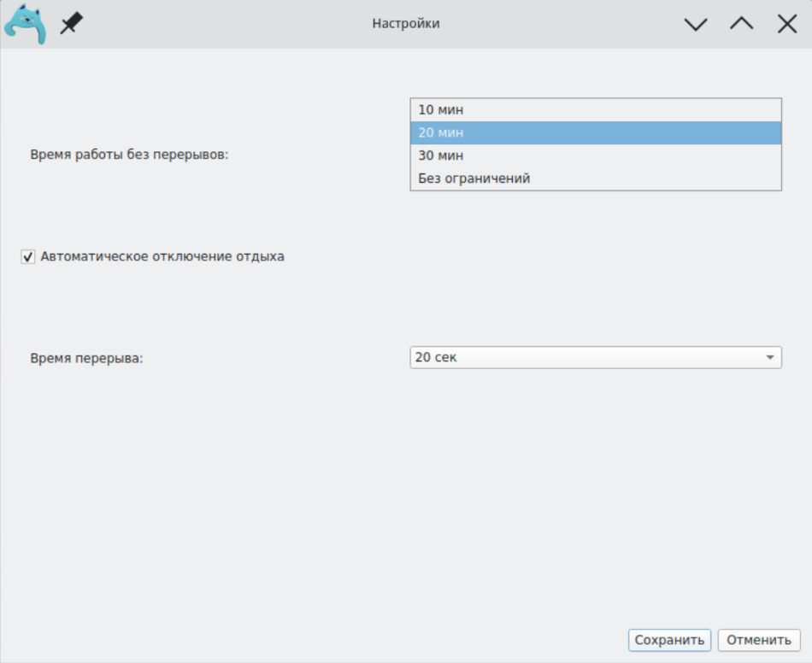This screenshot has width=812, height=663.
Task: Click the Настройки window title text
Action: [x=406, y=24]
